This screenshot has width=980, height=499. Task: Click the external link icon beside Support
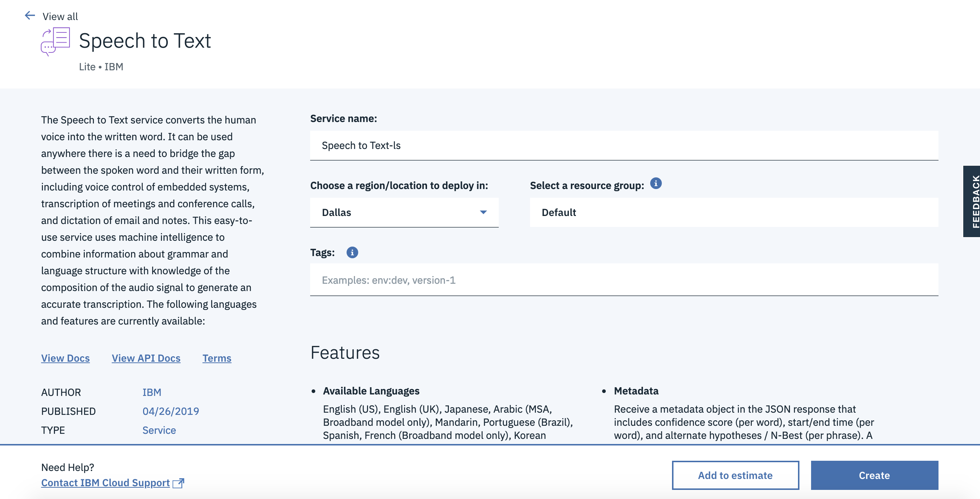pos(178,483)
